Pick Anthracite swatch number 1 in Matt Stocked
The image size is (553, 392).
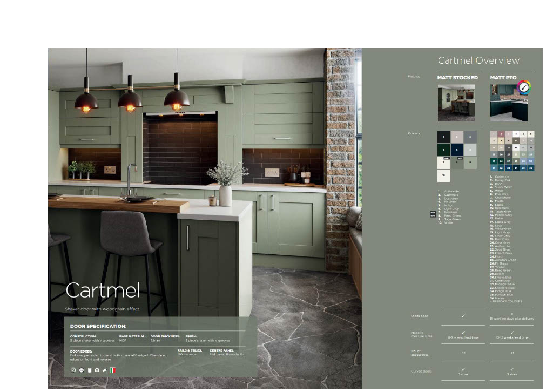[x=443, y=137]
